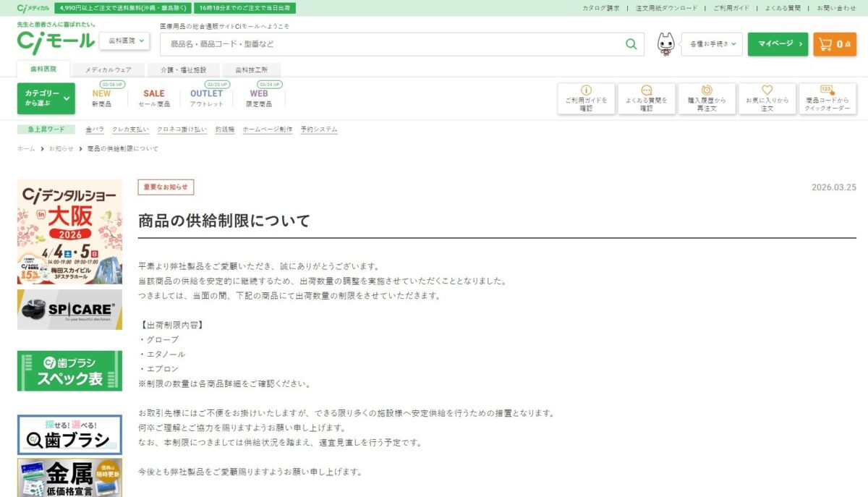Screen dimensions: 868x497
Task: Open Ciデンタルショー大阪 2026 banner
Action: (x=69, y=231)
